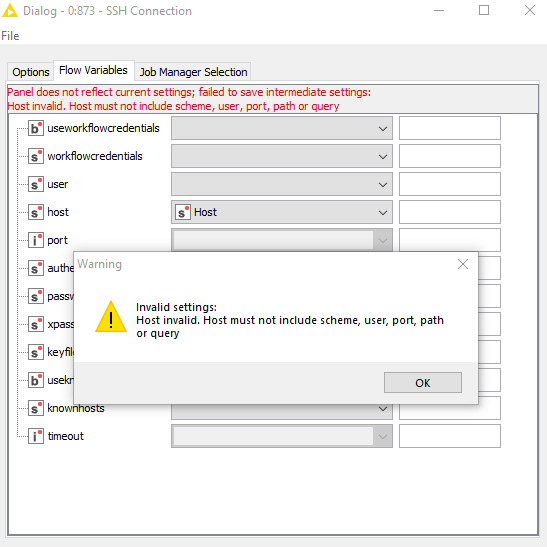The image size is (547, 547).
Task: Open the Job Manager Selection tab
Action: [193, 72]
